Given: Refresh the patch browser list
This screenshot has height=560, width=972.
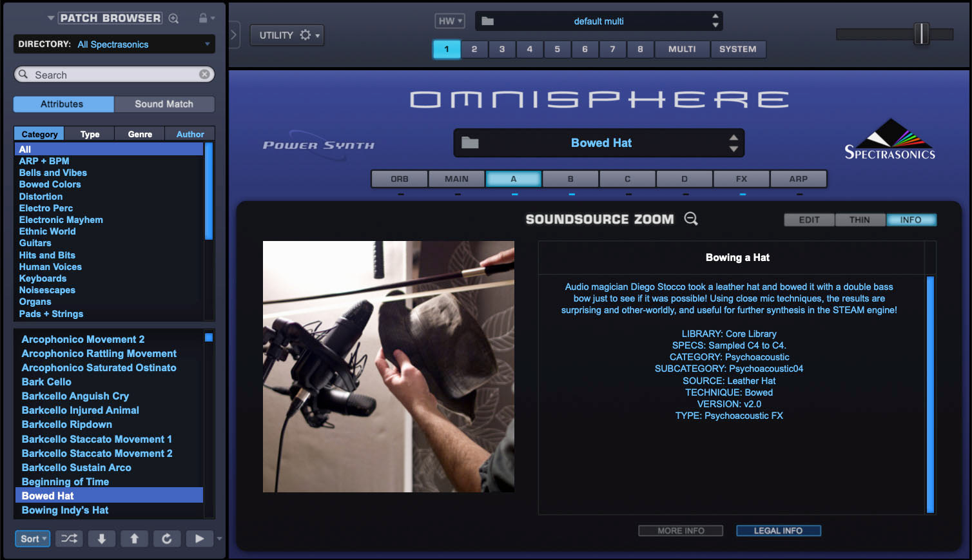Looking at the screenshot, I should tap(166, 539).
